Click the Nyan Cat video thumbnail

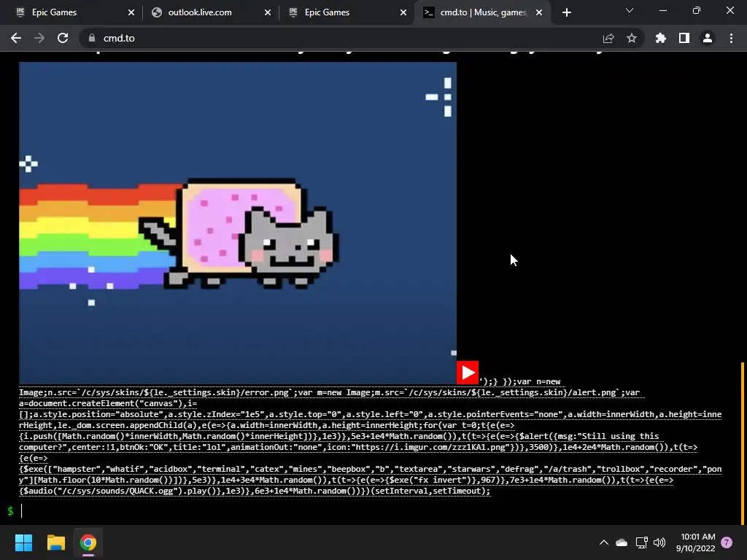238,223
